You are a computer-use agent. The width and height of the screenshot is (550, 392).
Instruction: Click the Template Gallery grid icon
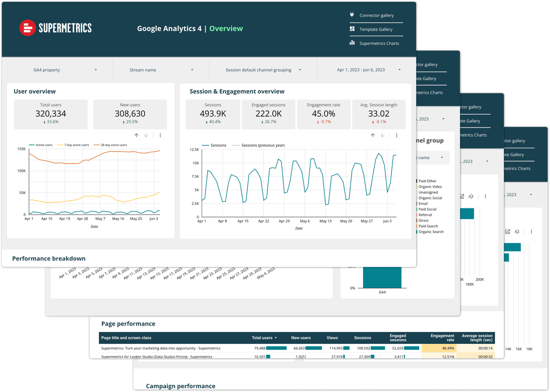[352, 29]
